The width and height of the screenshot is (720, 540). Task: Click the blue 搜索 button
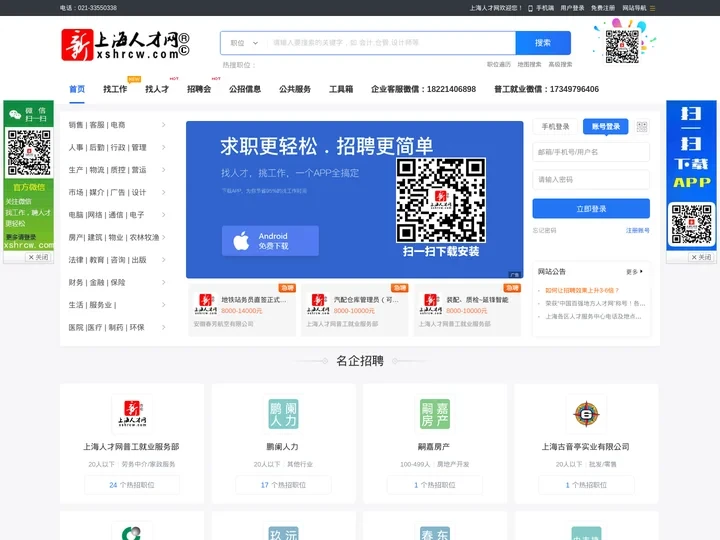coord(543,43)
